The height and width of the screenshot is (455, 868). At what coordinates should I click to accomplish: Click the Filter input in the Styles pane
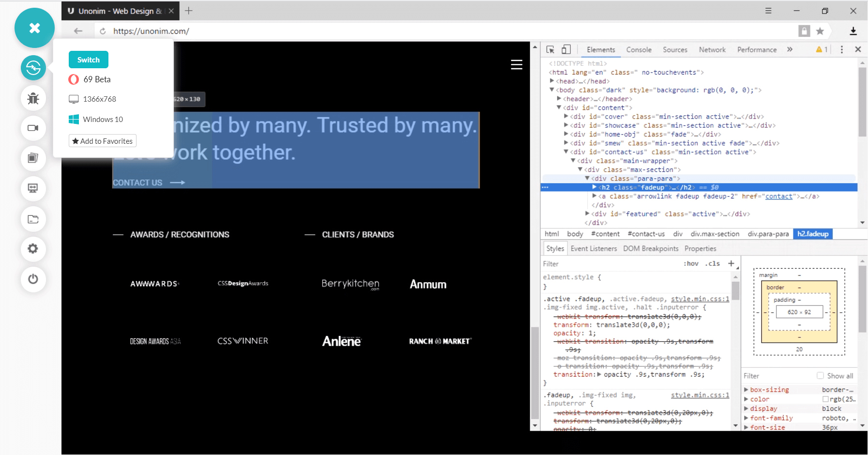pos(581,263)
